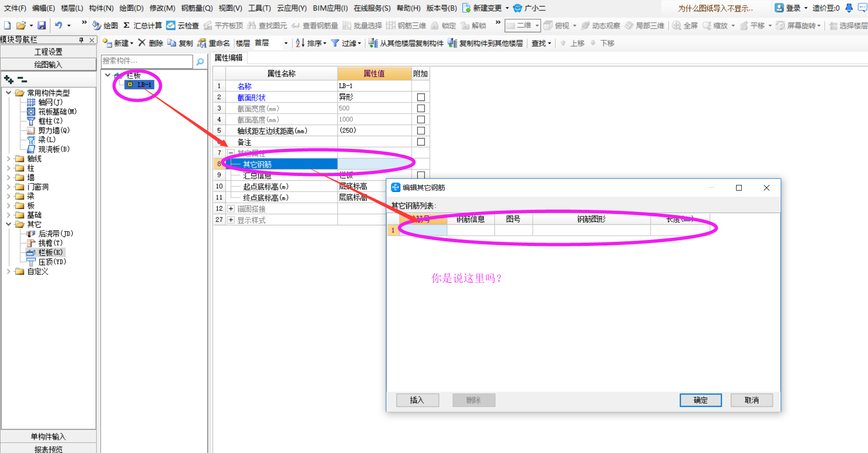Screen dimensions: 868x453
Task: Open file with folder icon
Action: point(21,25)
